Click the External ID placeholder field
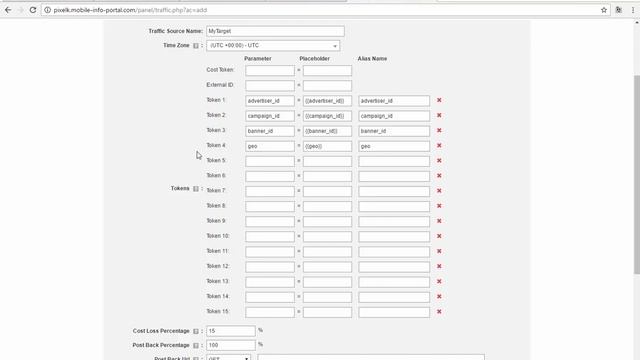Screen dimensions: 640x360 click(x=327, y=85)
